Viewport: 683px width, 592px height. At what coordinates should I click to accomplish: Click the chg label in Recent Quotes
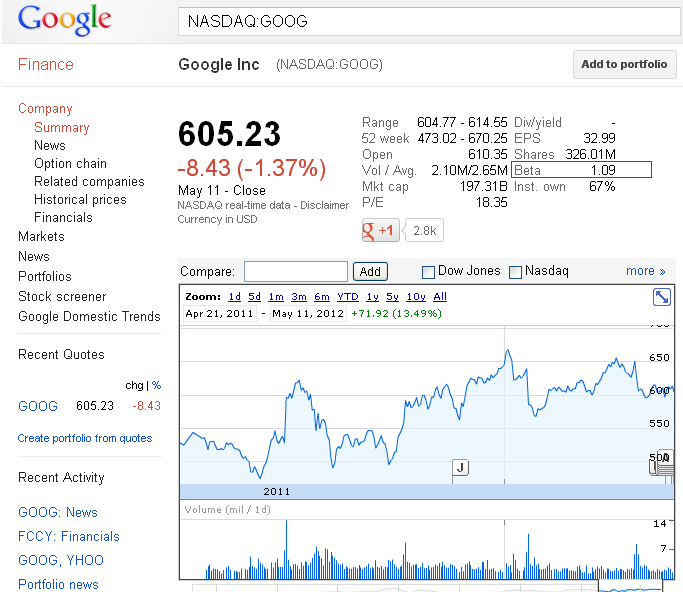coord(134,386)
